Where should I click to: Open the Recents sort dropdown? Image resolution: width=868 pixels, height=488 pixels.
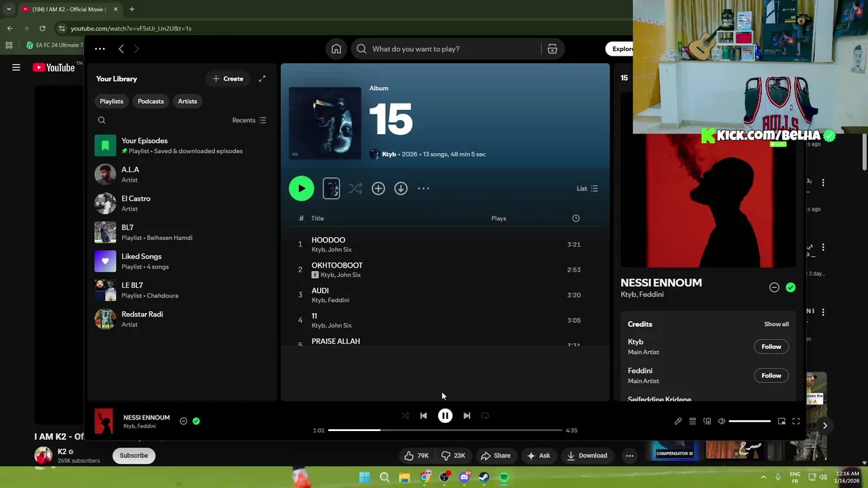249,120
